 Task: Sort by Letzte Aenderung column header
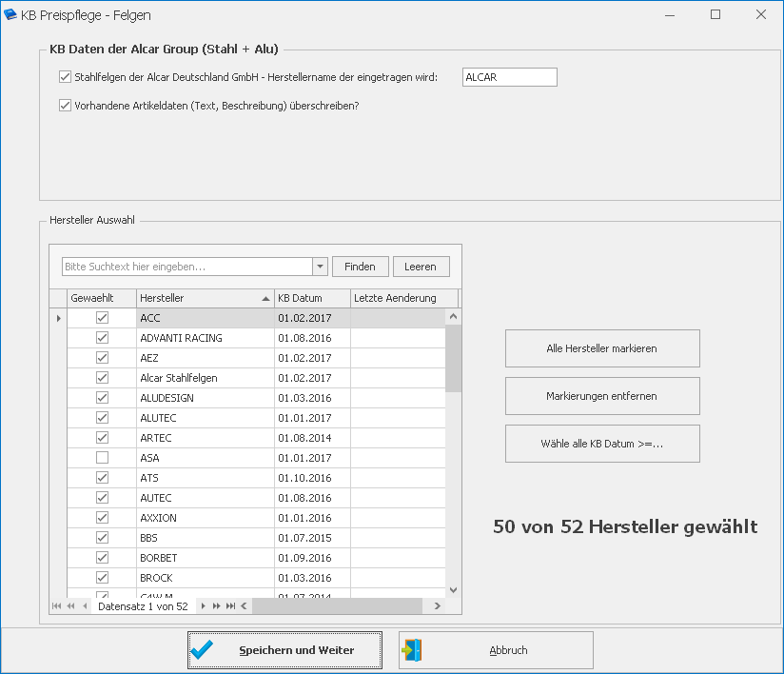[404, 298]
